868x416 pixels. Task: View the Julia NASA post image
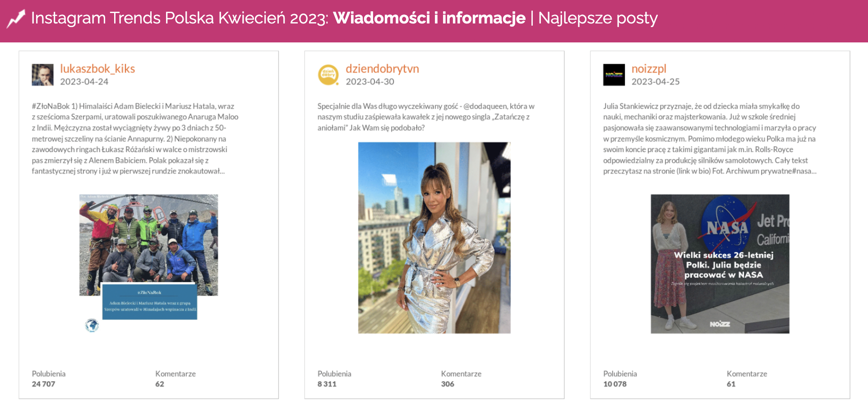tap(720, 264)
